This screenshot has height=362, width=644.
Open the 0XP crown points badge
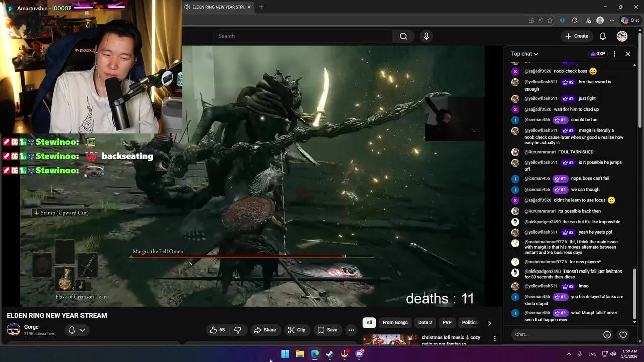(598, 54)
